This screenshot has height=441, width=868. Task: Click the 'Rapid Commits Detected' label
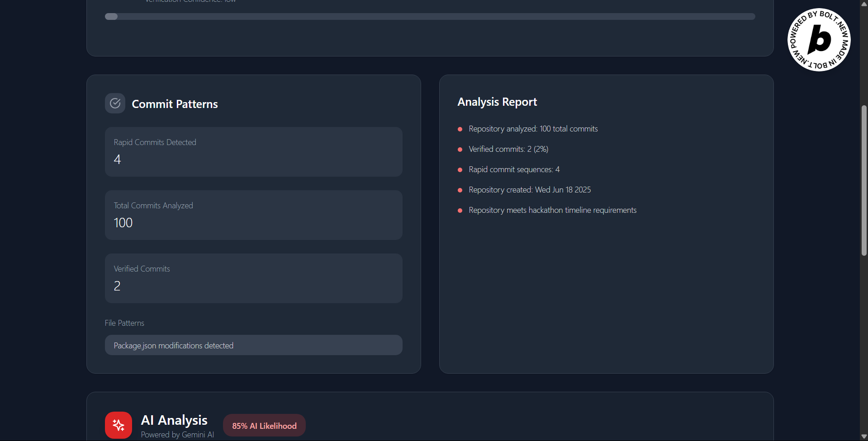point(155,142)
